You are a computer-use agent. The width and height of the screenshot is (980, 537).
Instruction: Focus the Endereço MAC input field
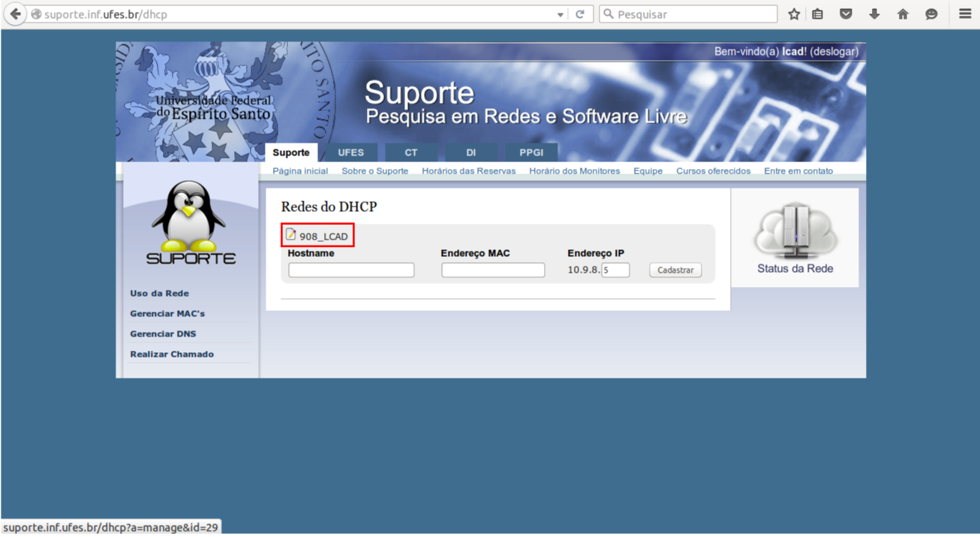click(493, 270)
